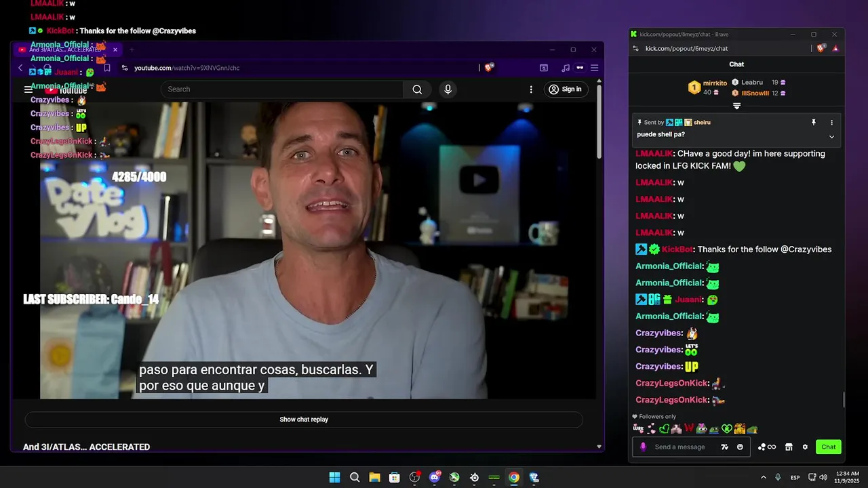The height and width of the screenshot is (488, 868).
Task: Click the ESP language indicator
Action: click(795, 477)
